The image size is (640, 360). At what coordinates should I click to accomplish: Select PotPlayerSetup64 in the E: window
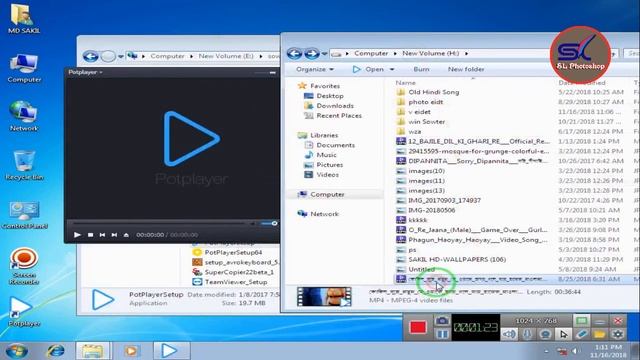click(x=233, y=253)
